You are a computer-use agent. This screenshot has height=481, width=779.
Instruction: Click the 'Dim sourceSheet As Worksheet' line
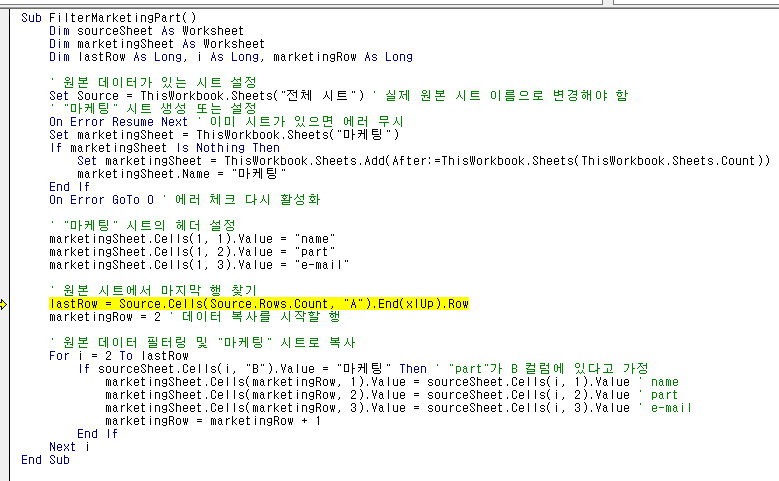(146, 31)
